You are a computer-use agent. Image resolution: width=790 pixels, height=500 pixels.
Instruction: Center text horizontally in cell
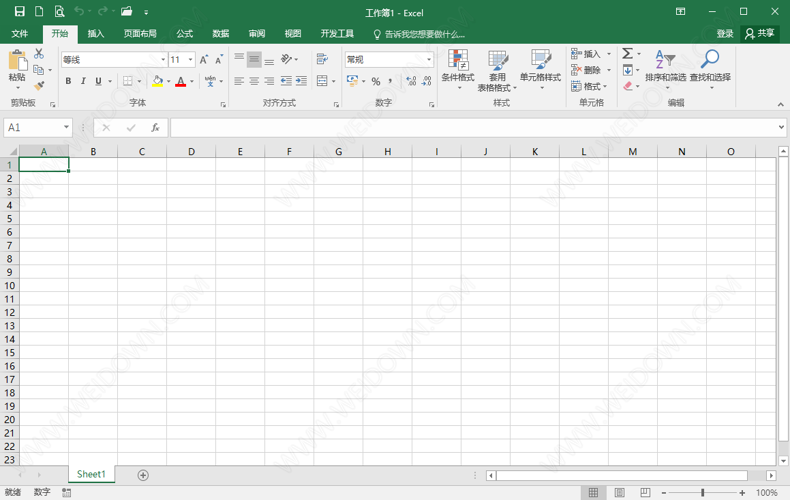click(x=254, y=81)
